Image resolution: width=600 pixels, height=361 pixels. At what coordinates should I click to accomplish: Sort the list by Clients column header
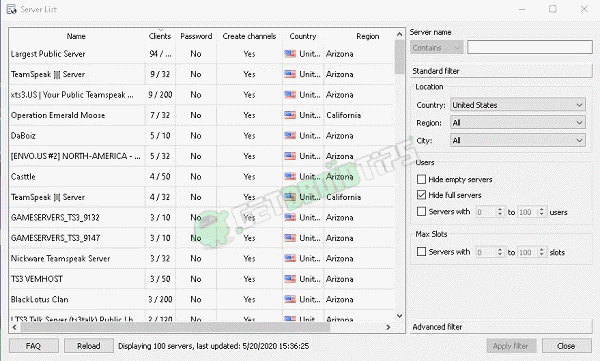(160, 36)
